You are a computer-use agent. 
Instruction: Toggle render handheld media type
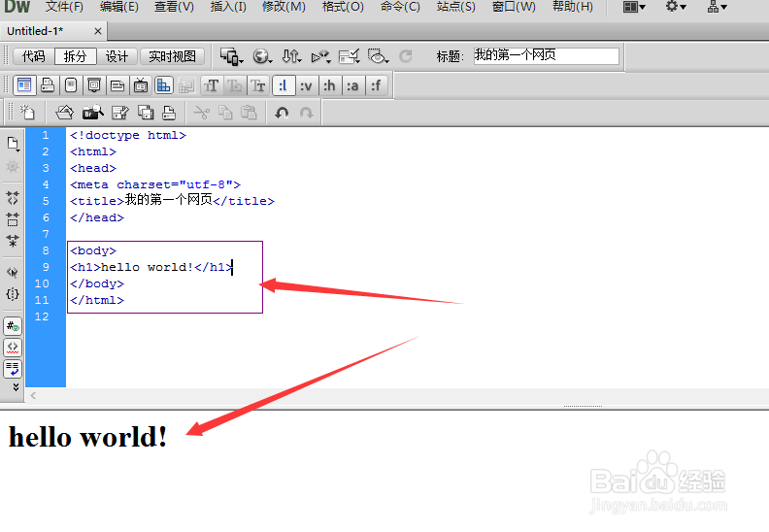[x=71, y=85]
